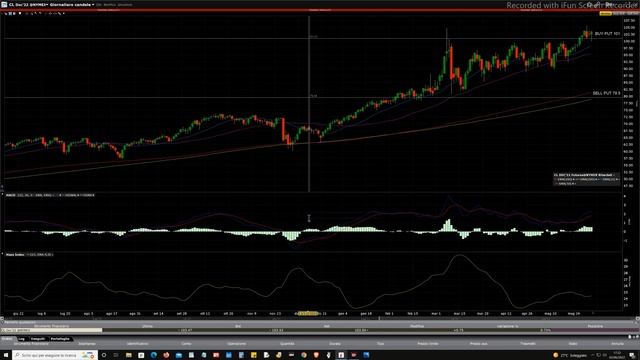Open the 27°C Soleggiato weather widget
This screenshot has height=360, width=640.
(570, 355)
